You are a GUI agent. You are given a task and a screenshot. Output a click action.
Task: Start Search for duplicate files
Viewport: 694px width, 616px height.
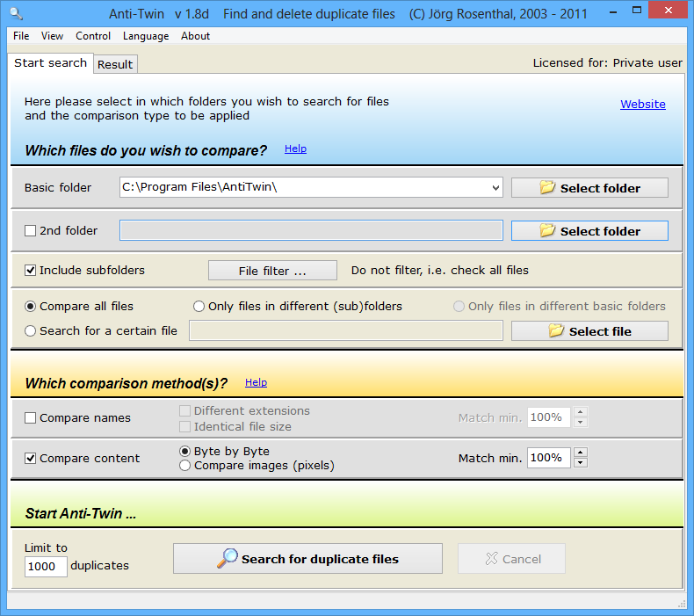click(x=307, y=558)
